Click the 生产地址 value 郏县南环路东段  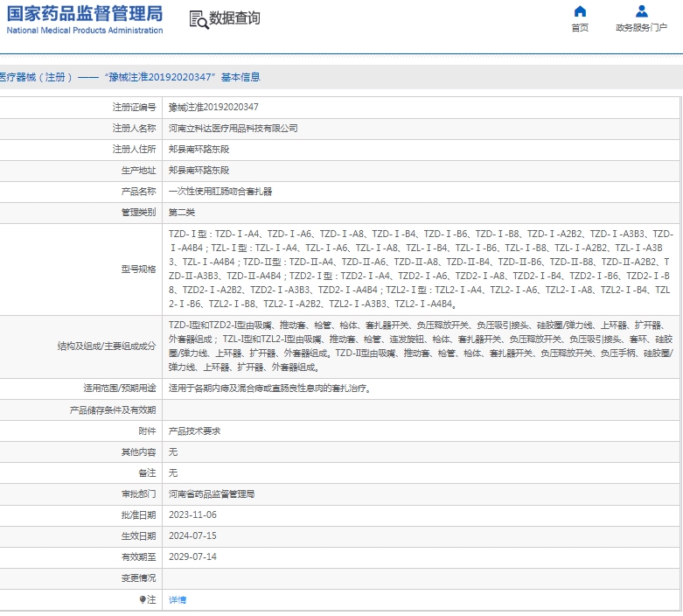tap(199, 170)
